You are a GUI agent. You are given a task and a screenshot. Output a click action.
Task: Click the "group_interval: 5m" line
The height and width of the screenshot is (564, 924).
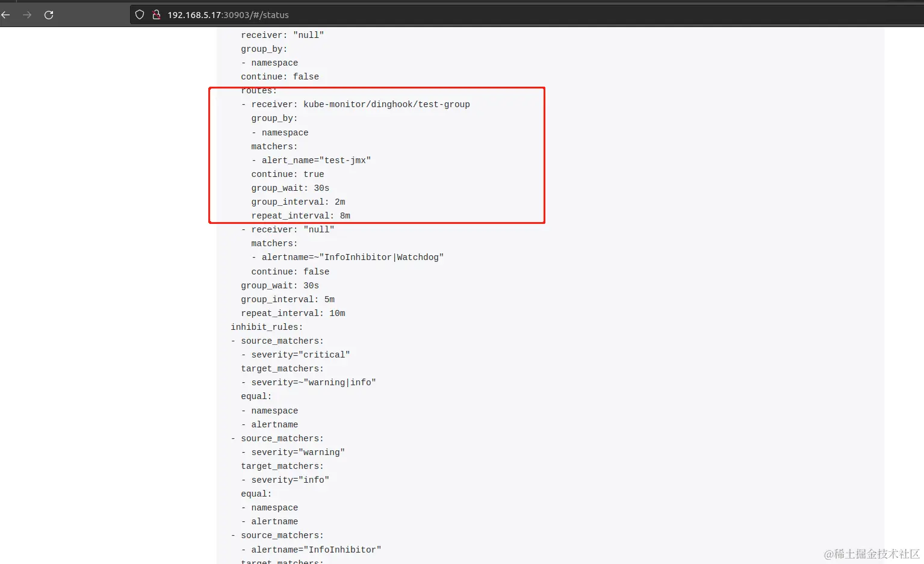[288, 300]
